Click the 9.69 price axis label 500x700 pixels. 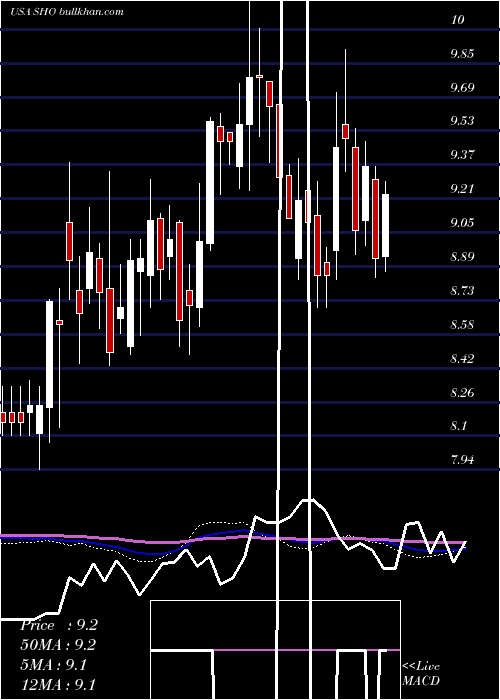[462, 87]
